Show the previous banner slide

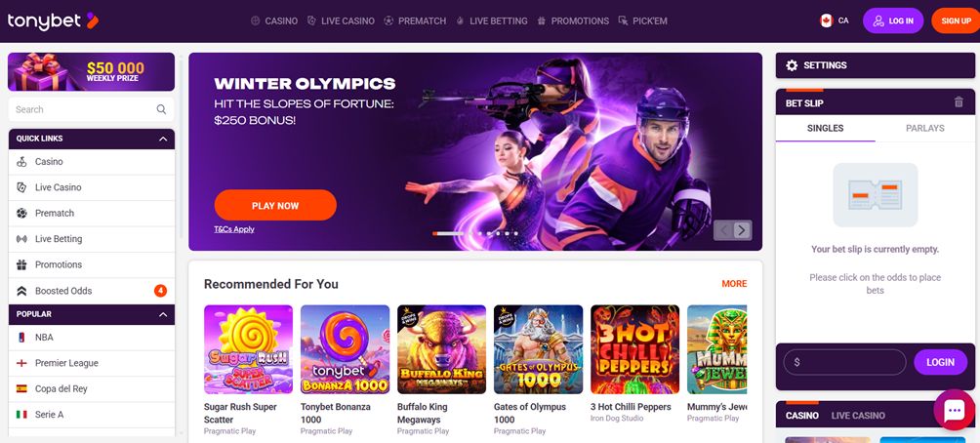pos(723,230)
